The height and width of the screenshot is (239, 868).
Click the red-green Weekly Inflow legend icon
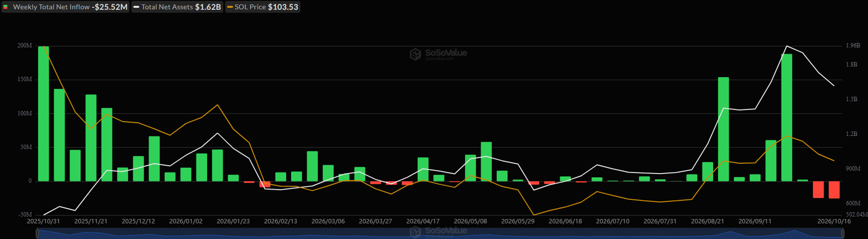(6, 7)
